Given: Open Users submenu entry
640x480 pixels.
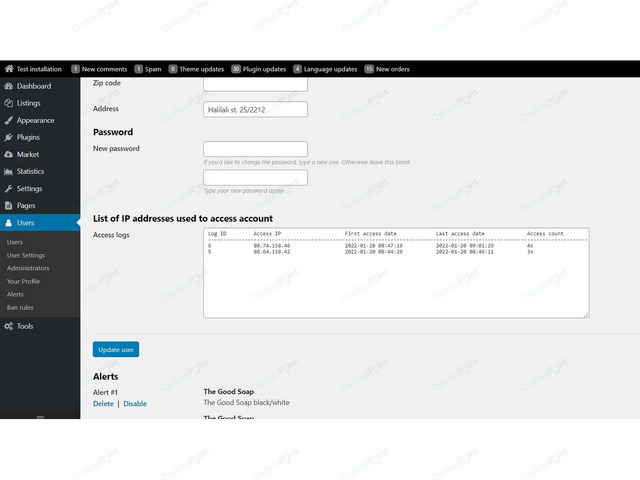Looking at the screenshot, I should (15, 242).
